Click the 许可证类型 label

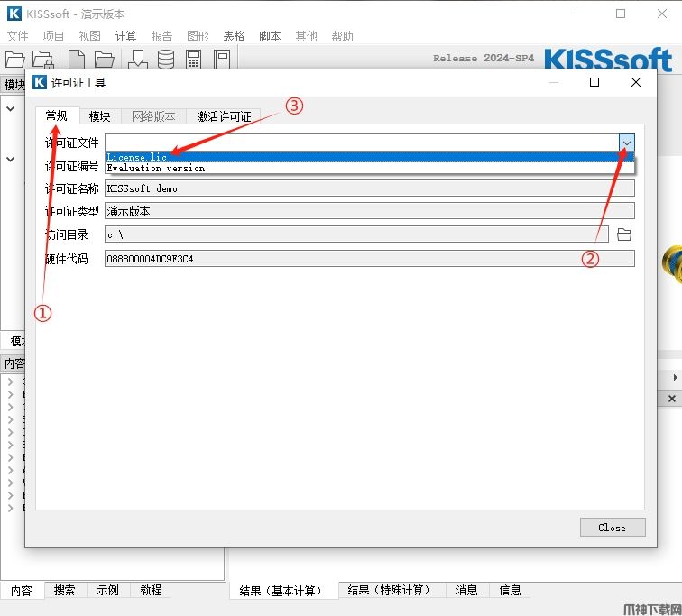click(72, 211)
